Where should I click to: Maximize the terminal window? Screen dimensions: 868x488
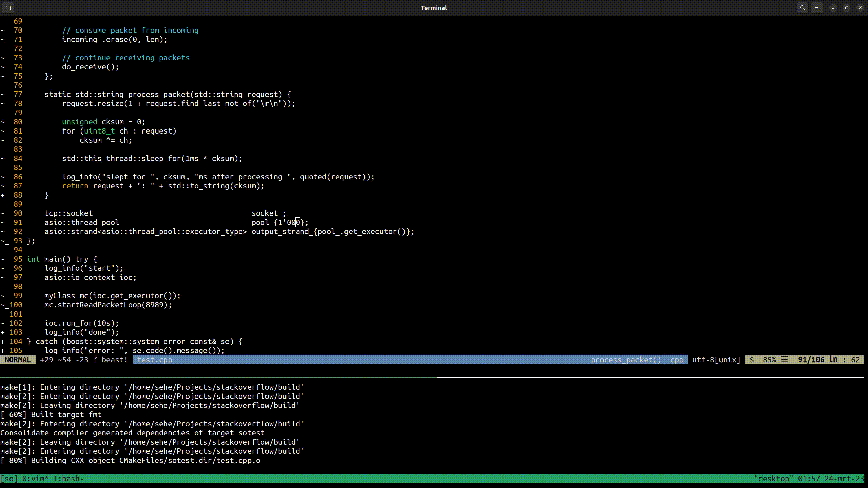[x=846, y=8]
